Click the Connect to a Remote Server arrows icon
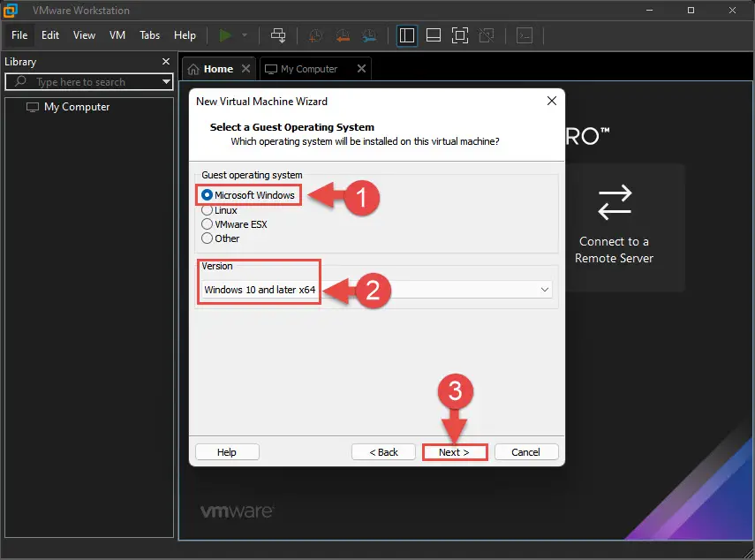This screenshot has height=560, width=755. [x=615, y=202]
